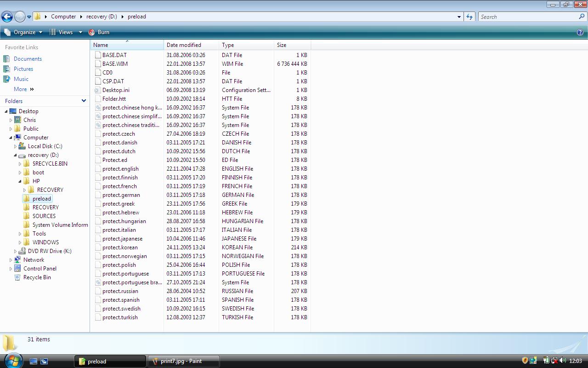This screenshot has width=588, height=368.
Task: Select the protect.korean file icon
Action: pyautogui.click(x=97, y=247)
